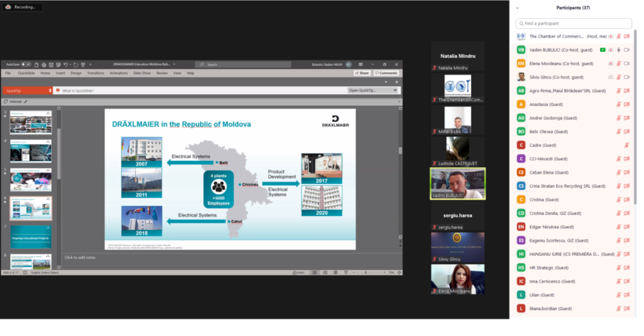Open the File menu
This screenshot has width=644, height=336.
[8, 73]
